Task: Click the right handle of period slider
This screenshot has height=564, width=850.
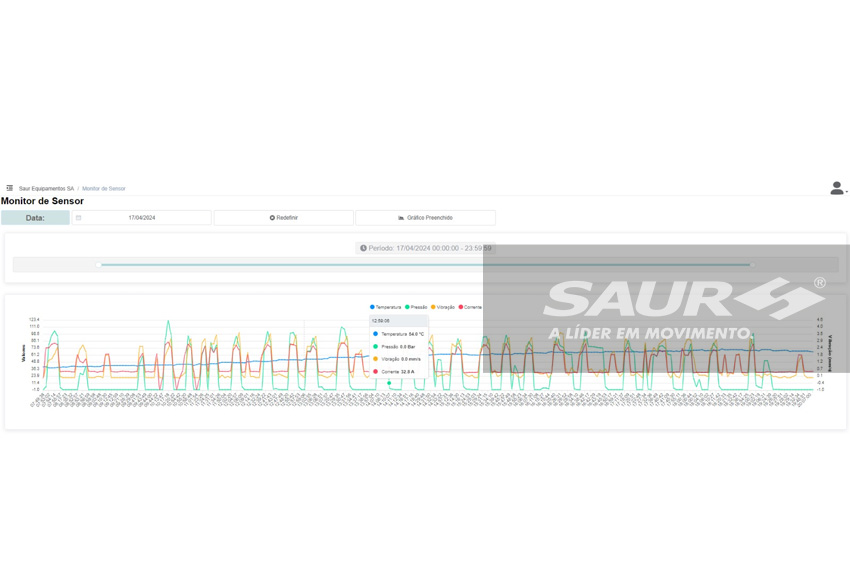Action: pos(752,265)
